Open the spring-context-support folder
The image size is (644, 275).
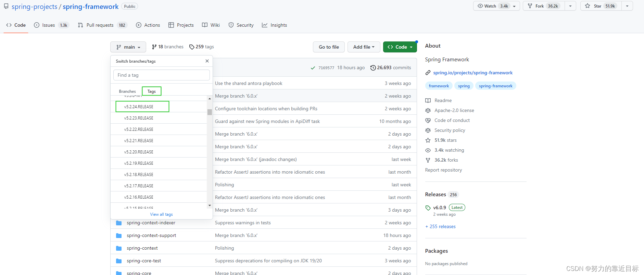coord(151,235)
